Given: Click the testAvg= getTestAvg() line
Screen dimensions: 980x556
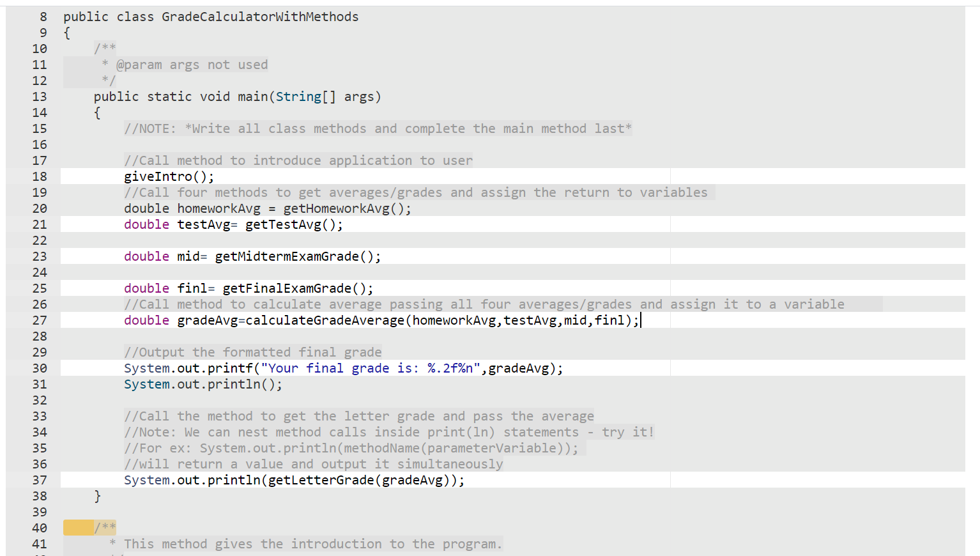Looking at the screenshot, I should [233, 224].
